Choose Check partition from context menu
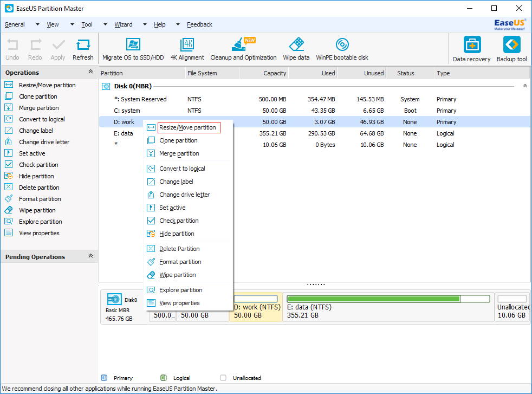Image resolution: width=532 pixels, height=394 pixels. pyautogui.click(x=189, y=221)
